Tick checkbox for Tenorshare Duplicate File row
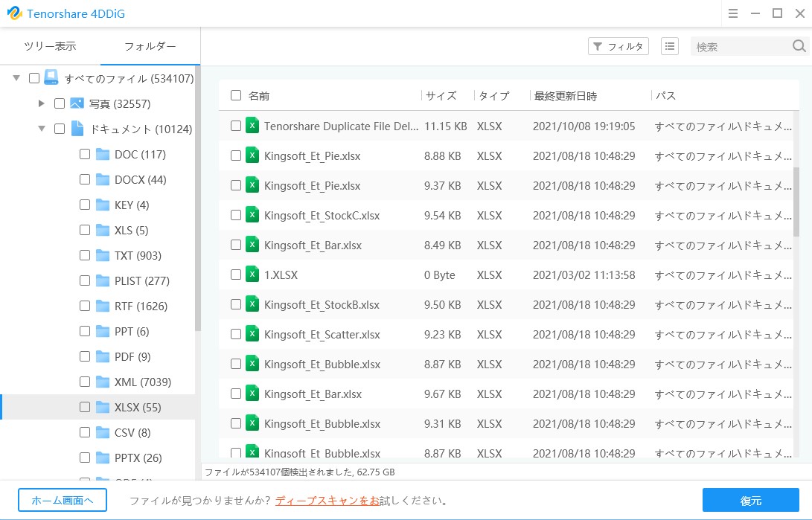The height and width of the screenshot is (520, 812). coord(236,126)
